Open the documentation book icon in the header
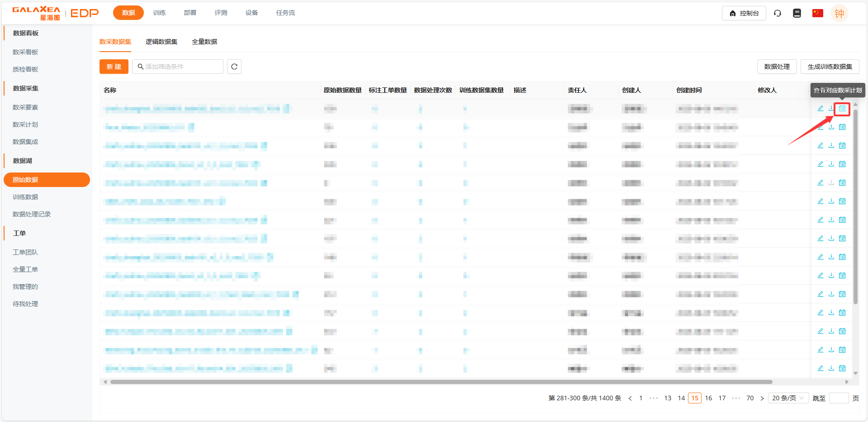 pos(797,13)
